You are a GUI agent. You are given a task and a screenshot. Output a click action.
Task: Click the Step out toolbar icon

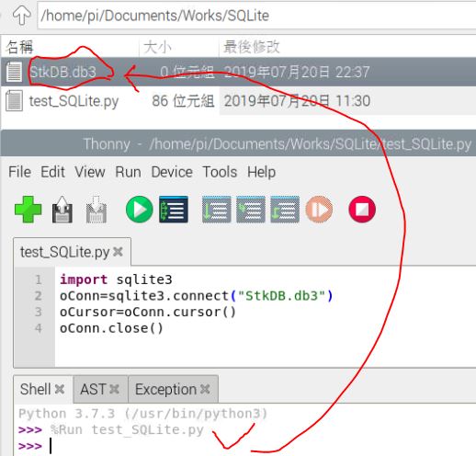285,210
